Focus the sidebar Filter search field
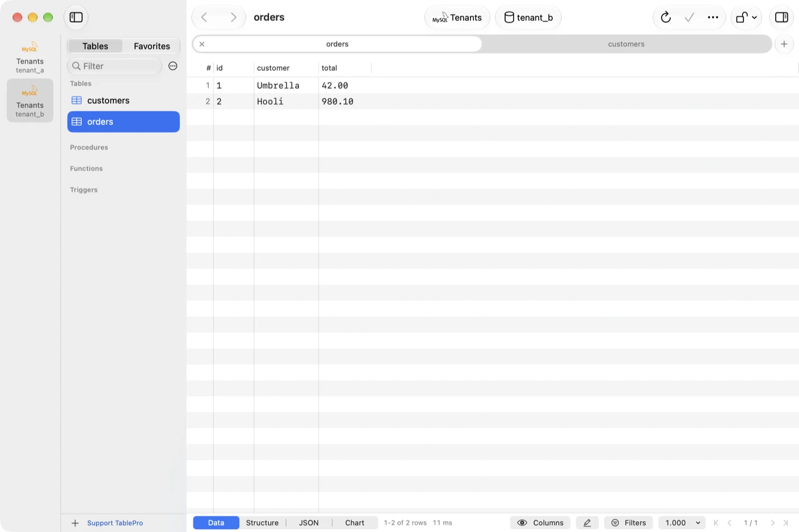This screenshot has width=799, height=532. [115, 66]
